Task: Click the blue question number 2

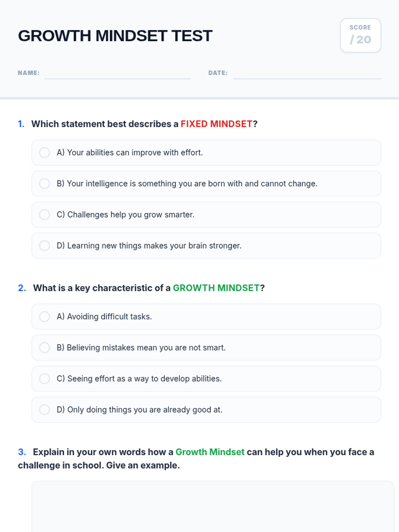Action: (22, 288)
